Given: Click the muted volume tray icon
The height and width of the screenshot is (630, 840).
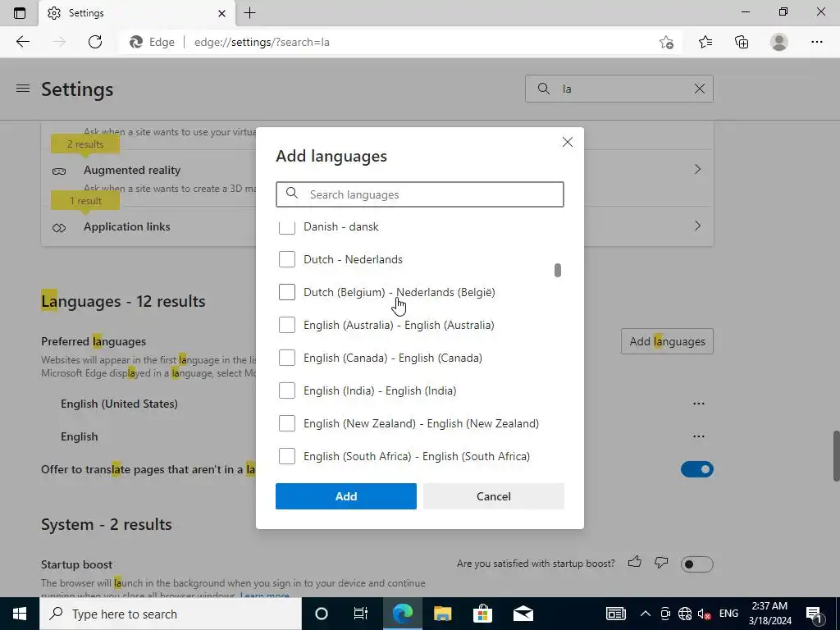Looking at the screenshot, I should (x=705, y=614).
